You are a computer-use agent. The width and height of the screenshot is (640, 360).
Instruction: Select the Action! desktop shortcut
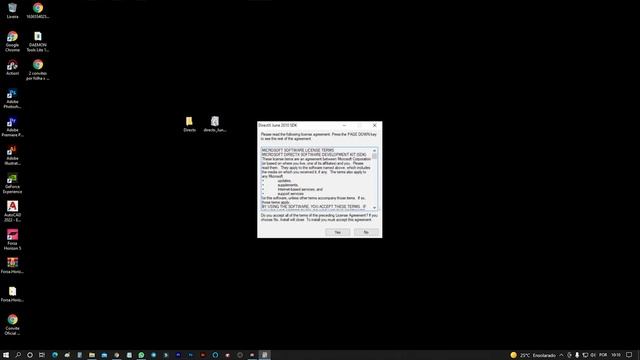12,67
